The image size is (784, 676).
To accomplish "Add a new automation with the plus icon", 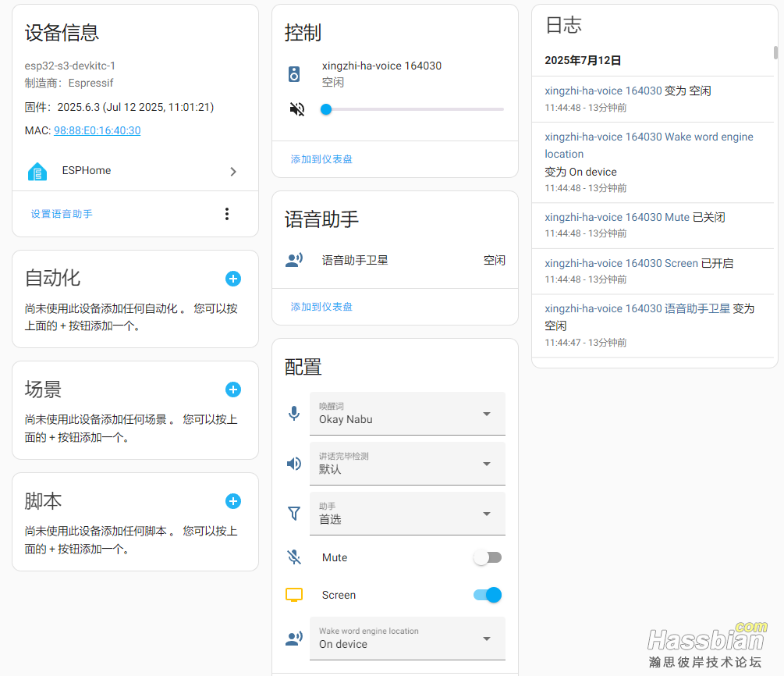I will click(x=233, y=279).
